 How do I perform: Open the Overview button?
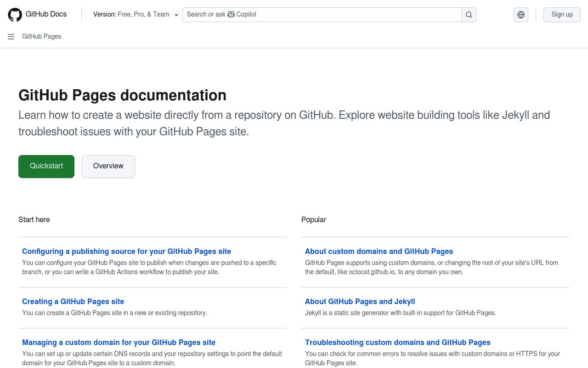[108, 166]
